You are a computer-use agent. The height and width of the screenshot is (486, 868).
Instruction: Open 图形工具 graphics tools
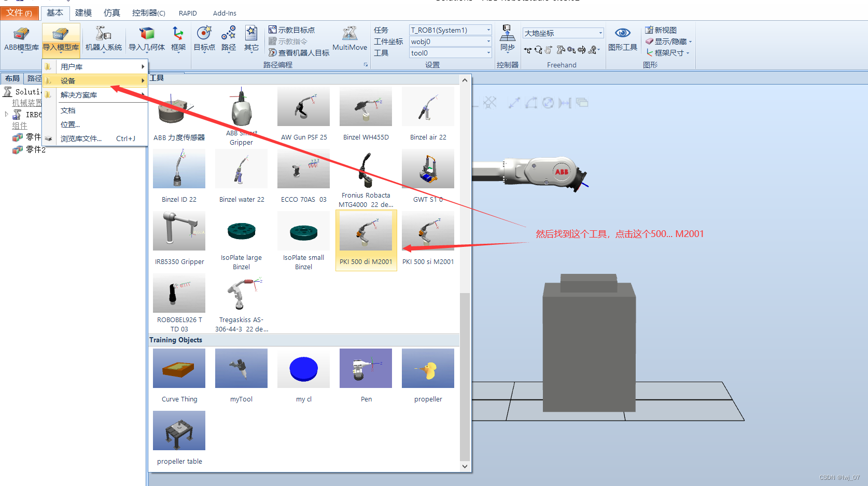(x=623, y=39)
